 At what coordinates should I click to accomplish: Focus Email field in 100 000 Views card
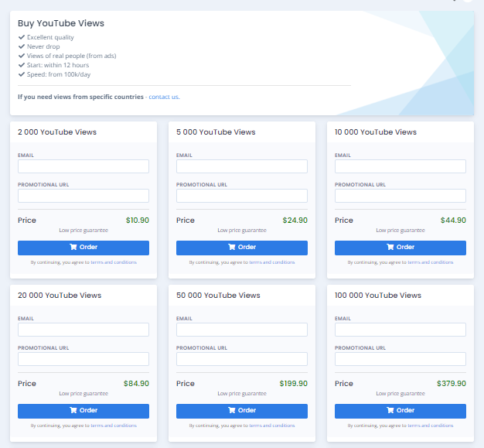tap(400, 330)
